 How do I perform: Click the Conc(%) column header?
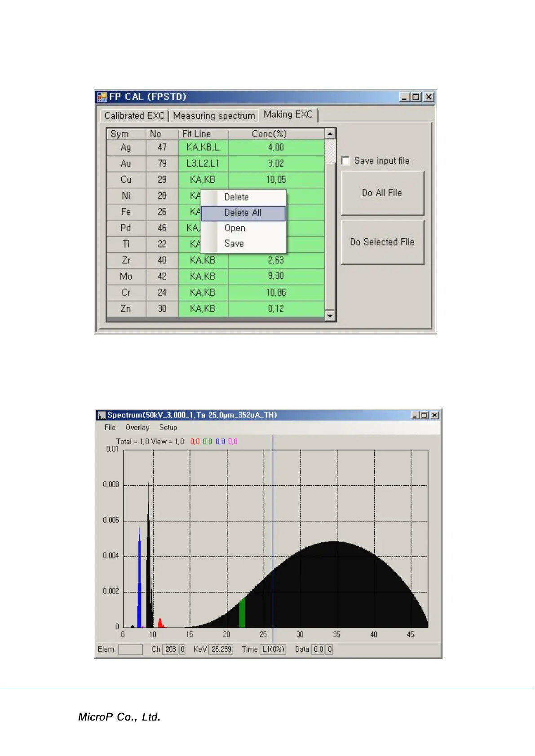point(276,134)
